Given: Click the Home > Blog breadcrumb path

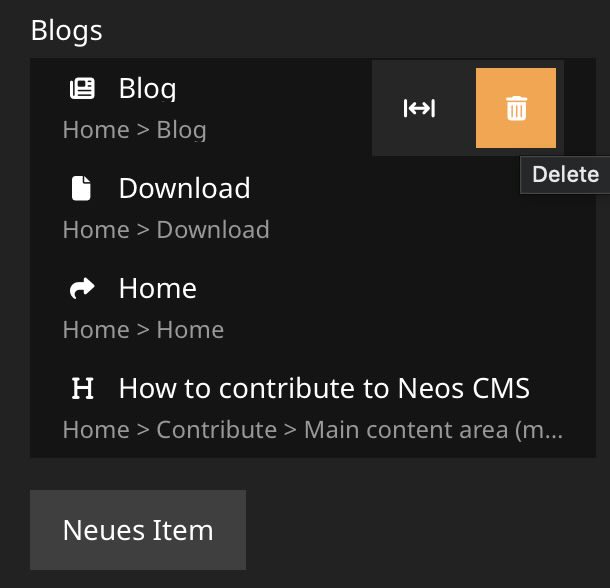Looking at the screenshot, I should coord(134,130).
